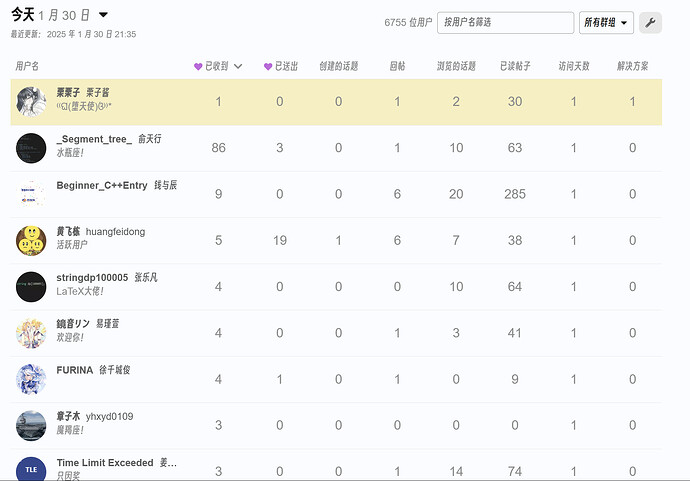
Task: Open TLE avatar of Time Limit Exceeded
Action: 31,469
